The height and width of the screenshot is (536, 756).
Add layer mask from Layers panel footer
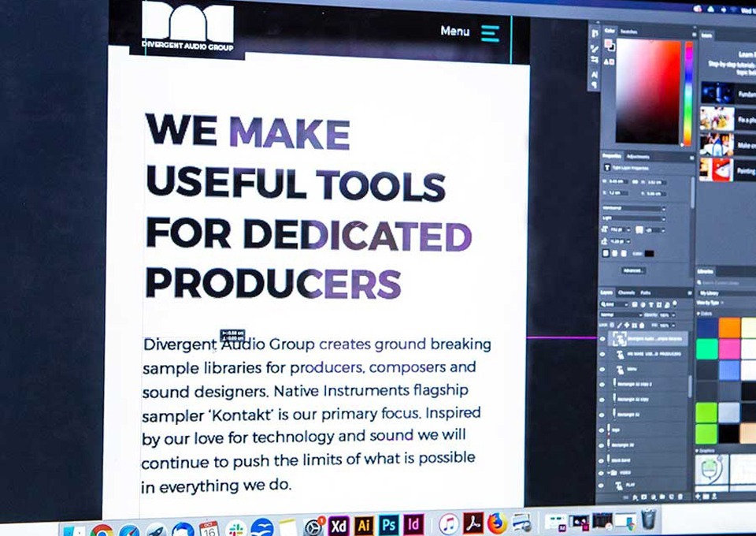click(643, 497)
